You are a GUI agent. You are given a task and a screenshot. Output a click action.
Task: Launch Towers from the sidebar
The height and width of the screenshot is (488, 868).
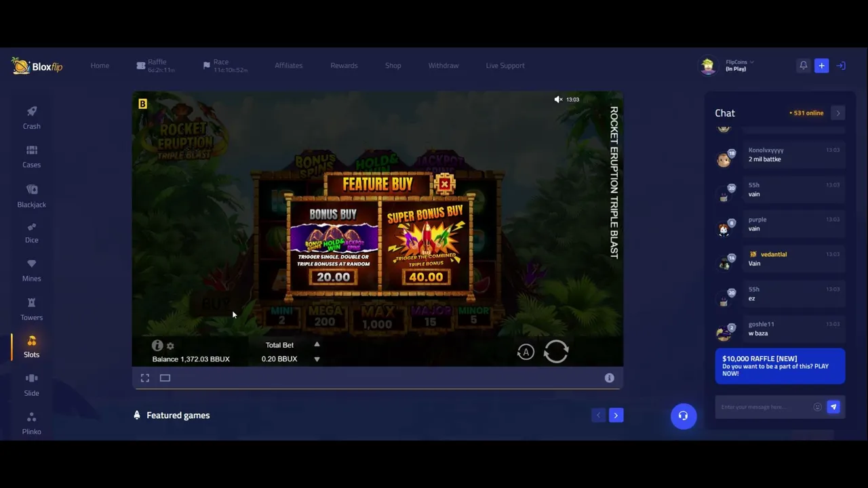(31, 309)
